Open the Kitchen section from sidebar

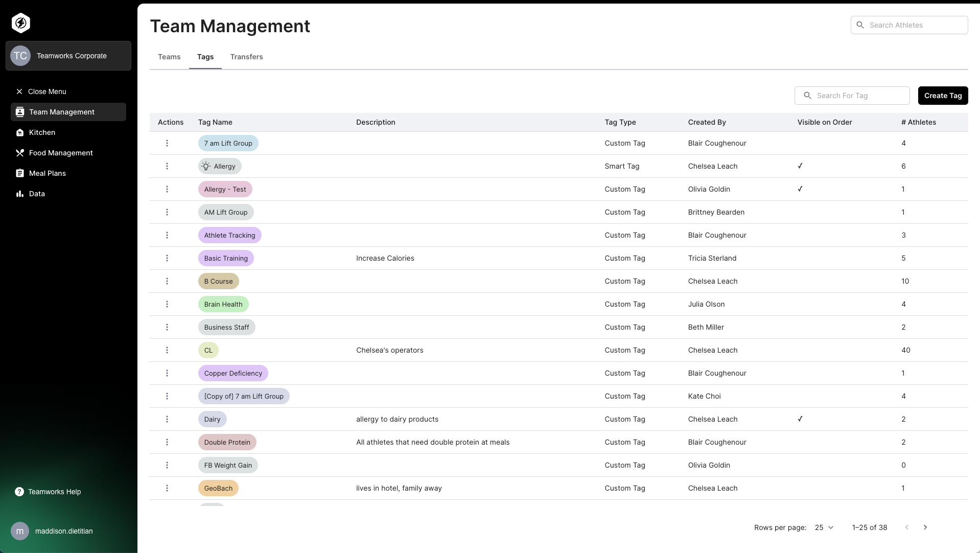[42, 132]
